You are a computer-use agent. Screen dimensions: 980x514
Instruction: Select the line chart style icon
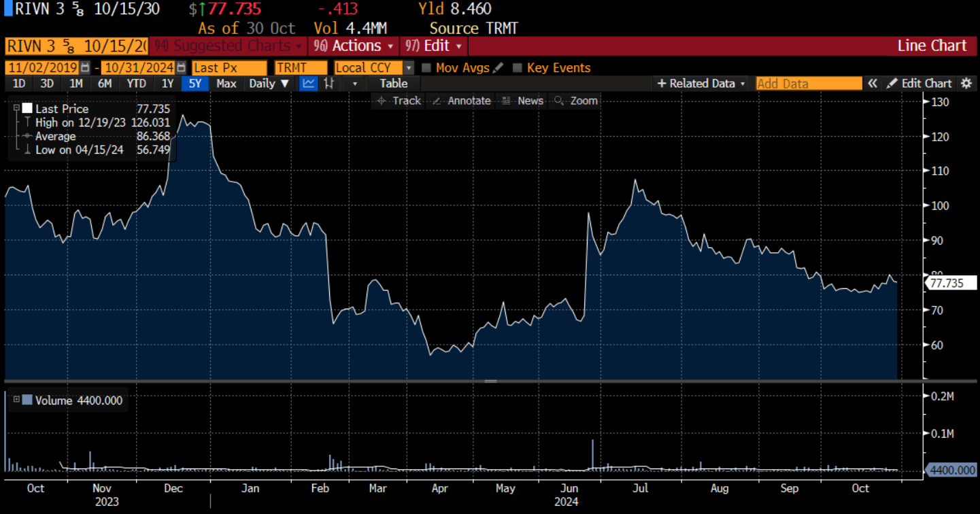[x=308, y=83]
